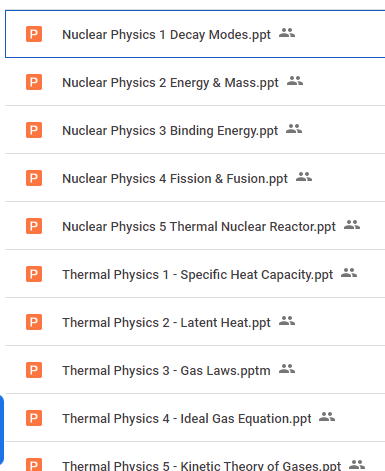The width and height of the screenshot is (385, 471).
Task: Click the PowerPoint icon for Thermal Physics 2 Latent Heat
Action: 34,322
